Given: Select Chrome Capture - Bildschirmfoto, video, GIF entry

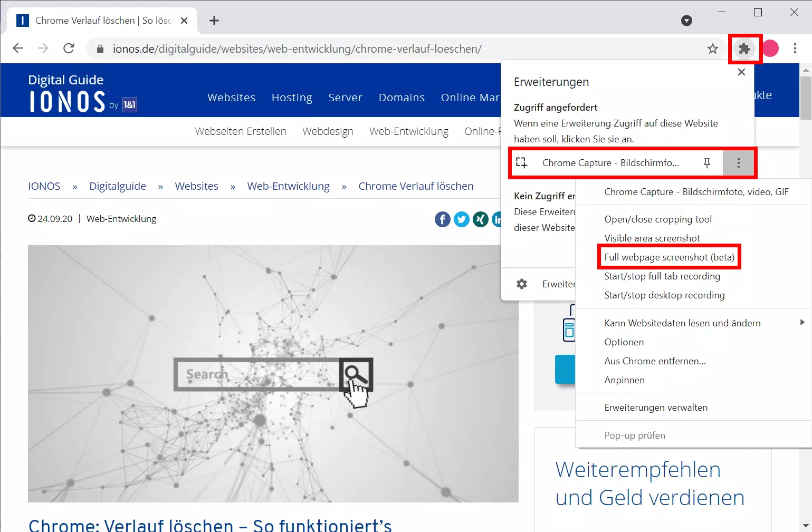Looking at the screenshot, I should point(696,192).
